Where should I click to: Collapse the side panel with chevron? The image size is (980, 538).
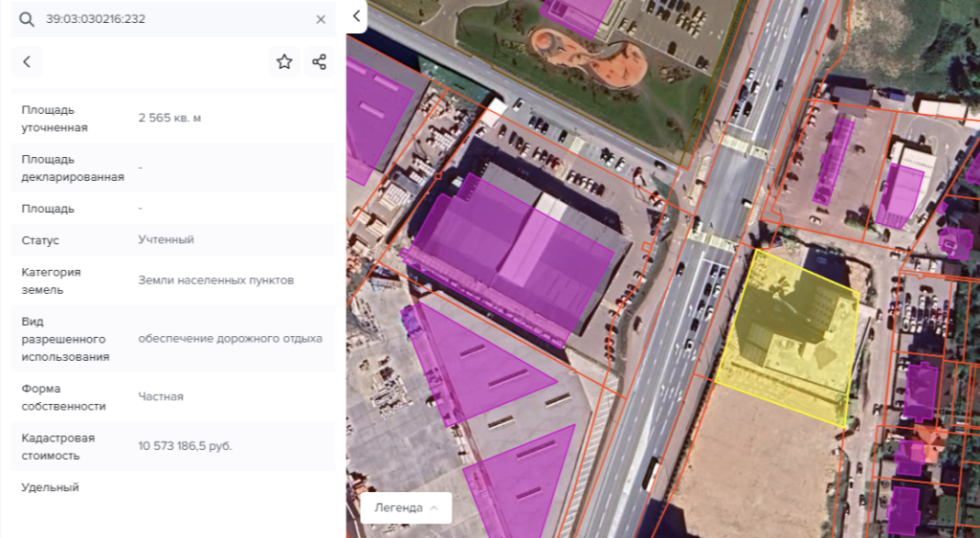pyautogui.click(x=356, y=16)
